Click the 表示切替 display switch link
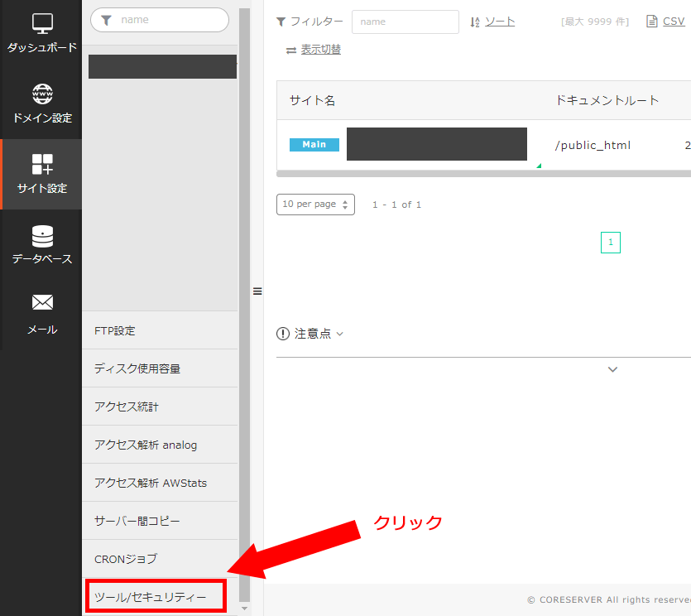This screenshot has height=616, width=691. (x=320, y=50)
